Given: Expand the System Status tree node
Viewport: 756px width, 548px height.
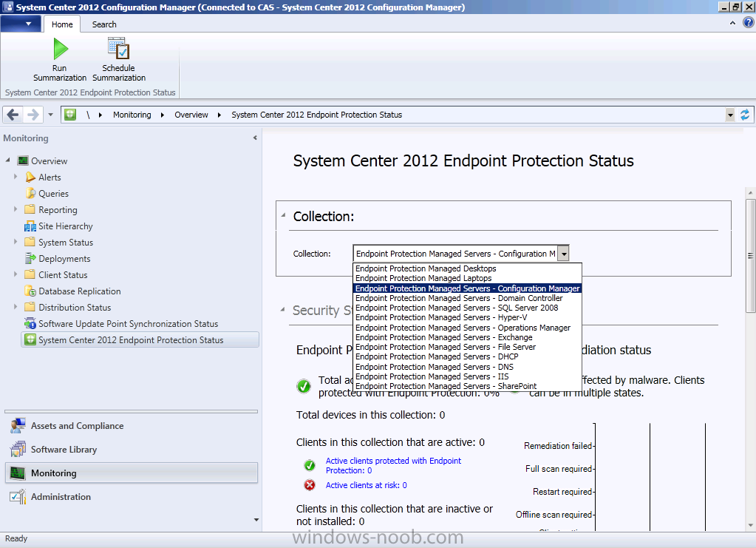Looking at the screenshot, I should (16, 241).
